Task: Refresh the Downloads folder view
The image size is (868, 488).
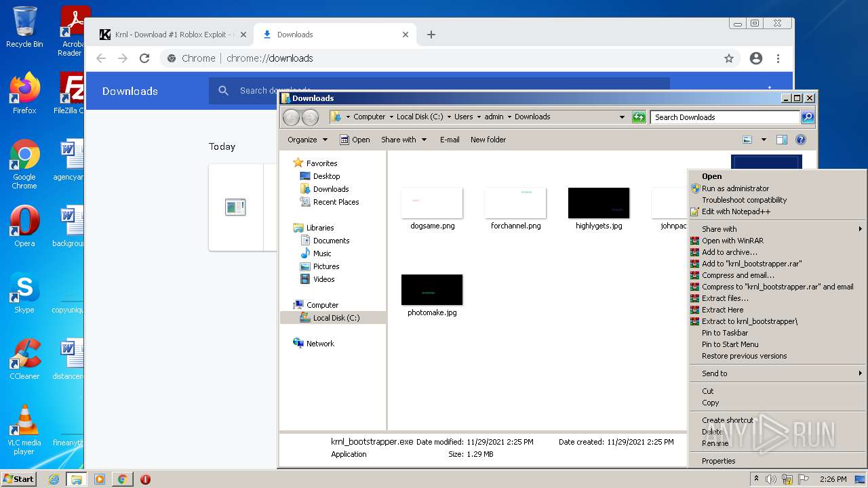Action: tap(639, 117)
